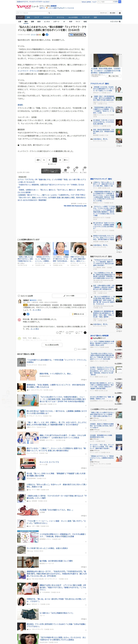Share article on X below headline
This screenshot has height=644, width=138.
(x=44, y=35)
